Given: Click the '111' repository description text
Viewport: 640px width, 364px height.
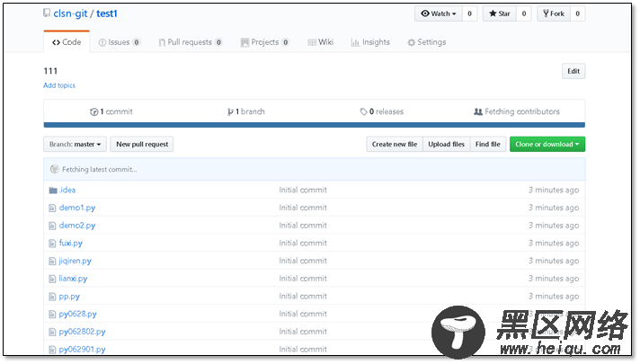Looking at the screenshot, I should (50, 71).
